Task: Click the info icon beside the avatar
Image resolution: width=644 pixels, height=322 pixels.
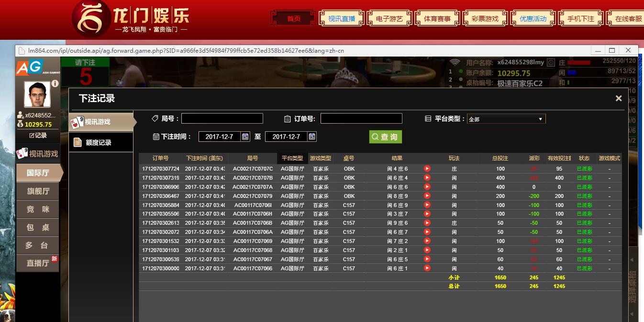Action: click(x=55, y=83)
